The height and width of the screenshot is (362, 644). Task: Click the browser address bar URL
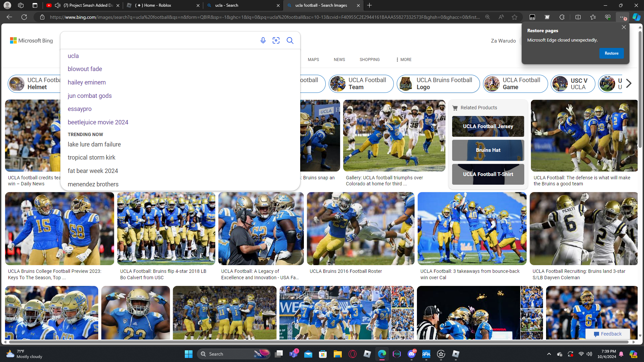click(265, 17)
